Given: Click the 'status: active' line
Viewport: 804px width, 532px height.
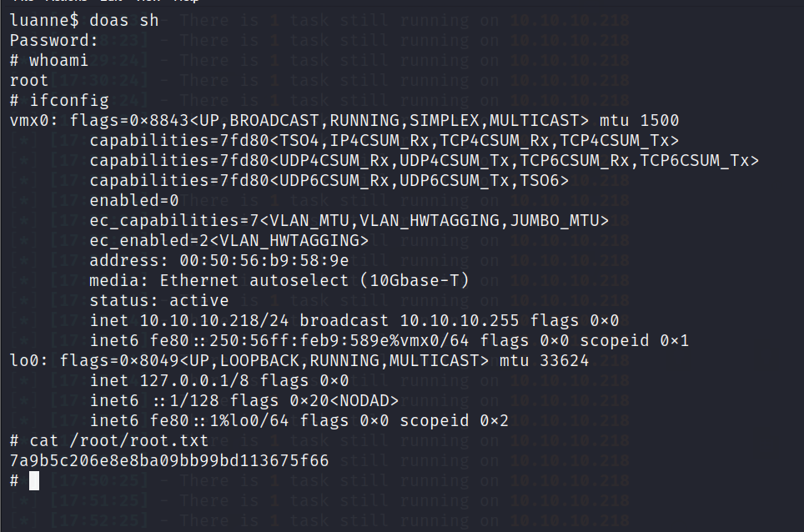Looking at the screenshot, I should tap(158, 300).
